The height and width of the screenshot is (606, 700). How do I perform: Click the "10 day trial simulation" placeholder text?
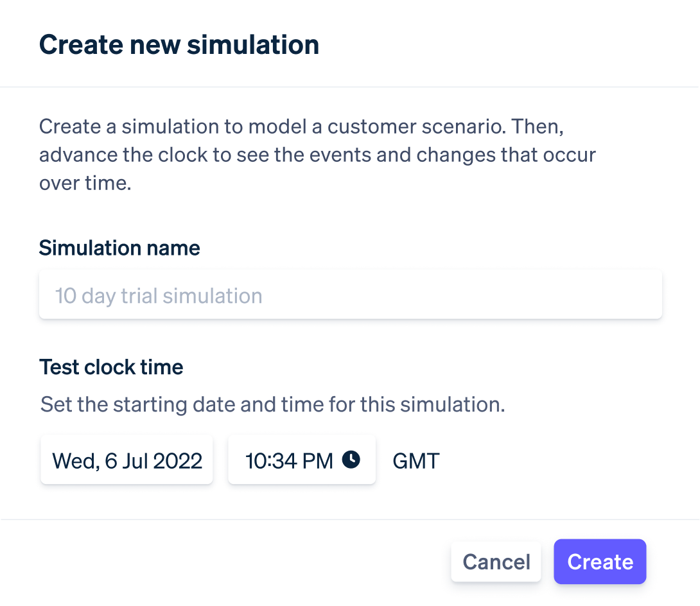click(159, 296)
